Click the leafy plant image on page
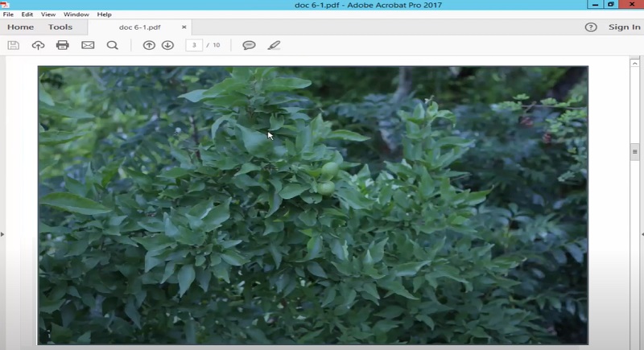The height and width of the screenshot is (350, 644). click(313, 205)
